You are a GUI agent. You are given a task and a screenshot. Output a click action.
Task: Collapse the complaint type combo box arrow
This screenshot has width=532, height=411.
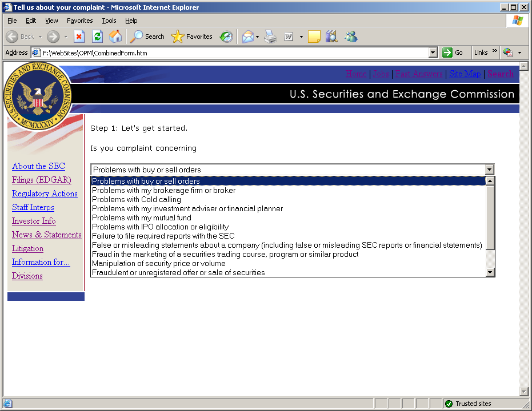489,170
